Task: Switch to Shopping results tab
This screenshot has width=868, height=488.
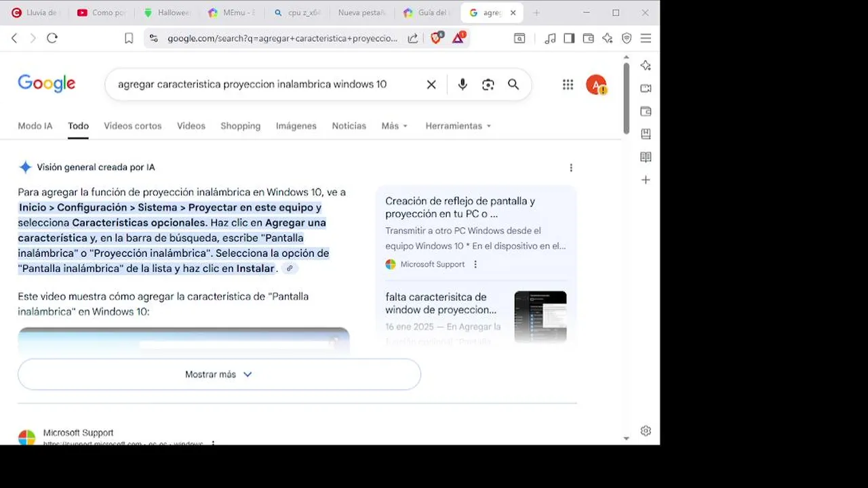Action: [241, 126]
